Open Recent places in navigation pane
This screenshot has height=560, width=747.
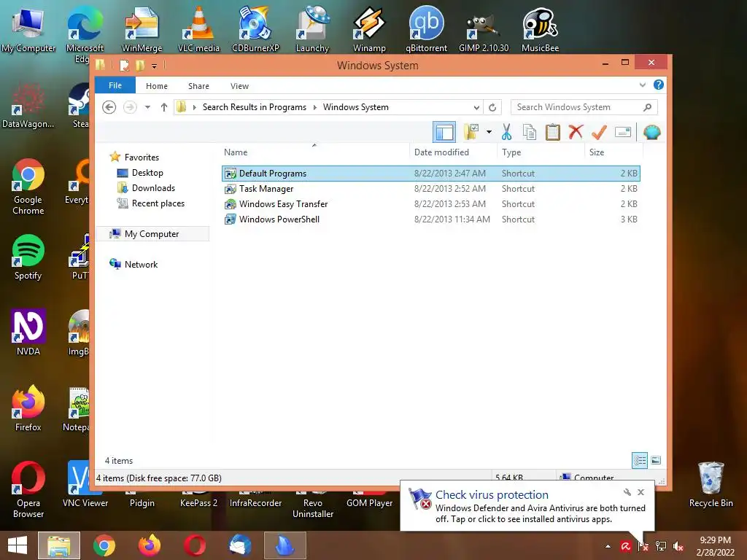click(158, 203)
